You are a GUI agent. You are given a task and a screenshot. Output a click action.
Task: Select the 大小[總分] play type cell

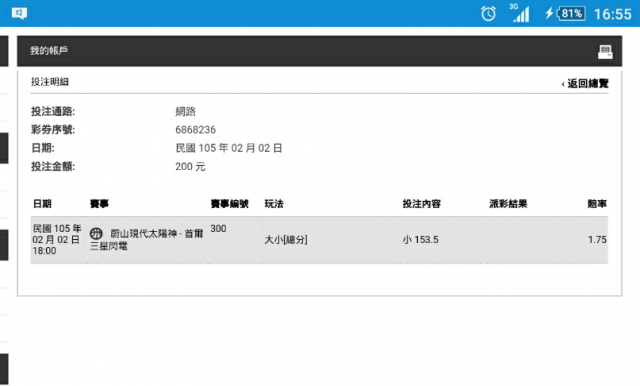coord(286,240)
